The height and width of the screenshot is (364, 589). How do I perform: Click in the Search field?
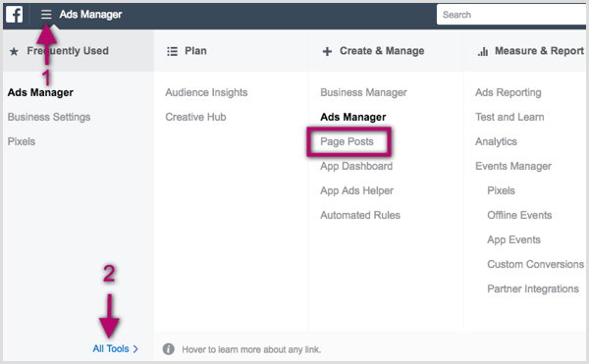click(x=511, y=15)
